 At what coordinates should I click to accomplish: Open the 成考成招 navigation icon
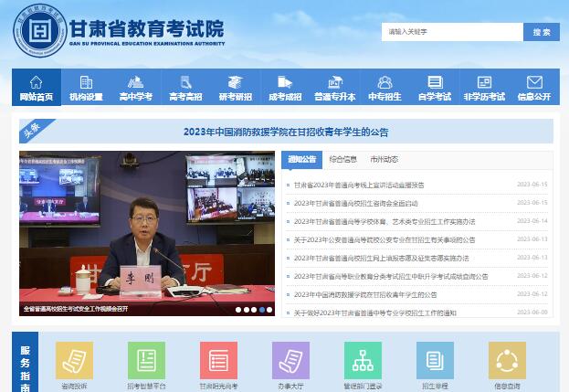pyautogui.click(x=285, y=82)
